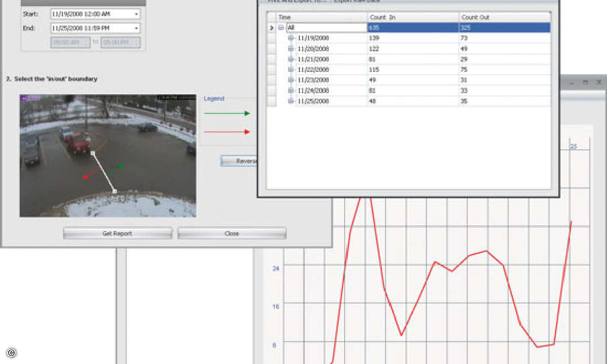Click the Count In cell 48 for 11/25/2008
607x364 pixels.
413,101
